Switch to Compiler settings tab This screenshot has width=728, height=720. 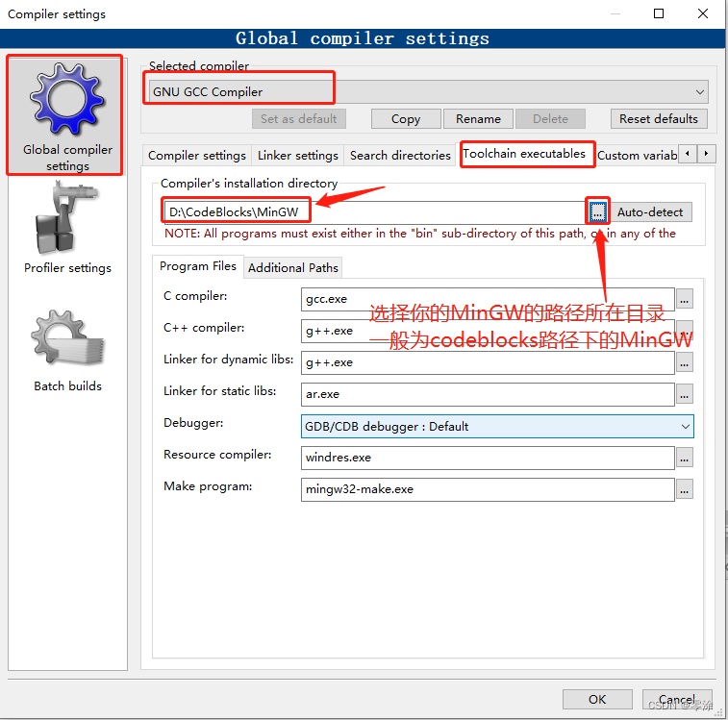click(197, 155)
